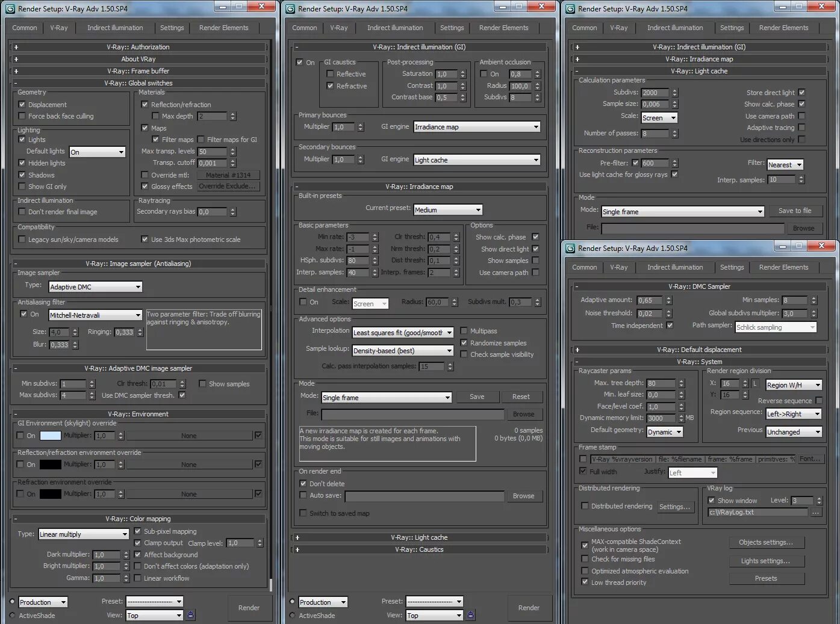Click the Noise threshold field showing 0,02
This screenshot has width=840, height=624.
650,314
